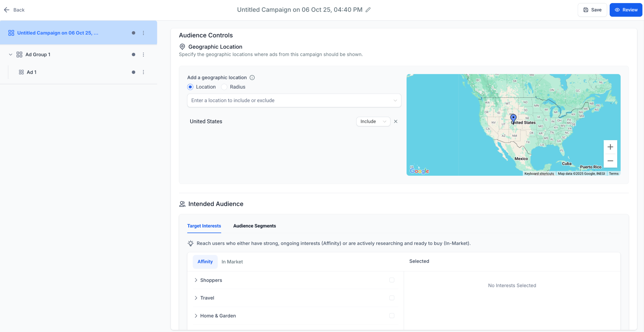Image resolution: width=644 pixels, height=332 pixels.
Task: Open Ad 1 three-dot options menu
Action: tap(143, 72)
